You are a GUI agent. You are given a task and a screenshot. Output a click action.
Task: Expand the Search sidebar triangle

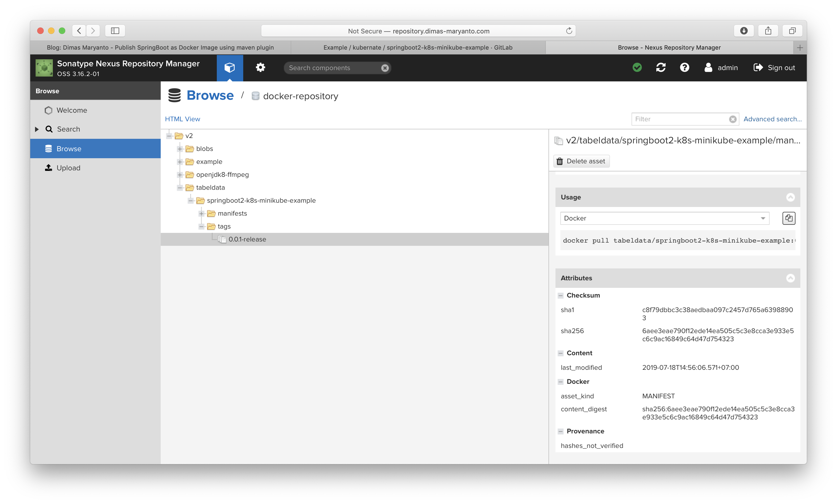[37, 129]
